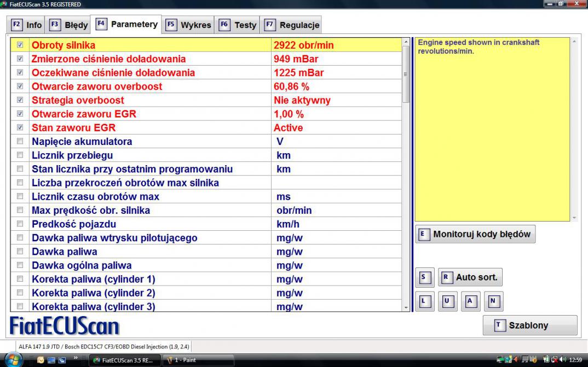Tick the Predkość pojazdu checkbox
The image size is (588, 367).
[x=20, y=224]
